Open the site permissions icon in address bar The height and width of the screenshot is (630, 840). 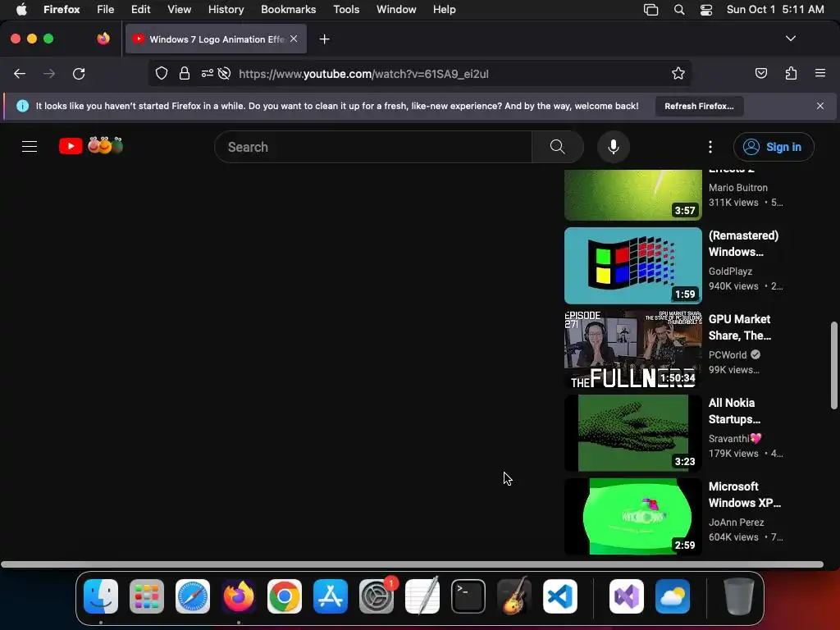coord(208,73)
